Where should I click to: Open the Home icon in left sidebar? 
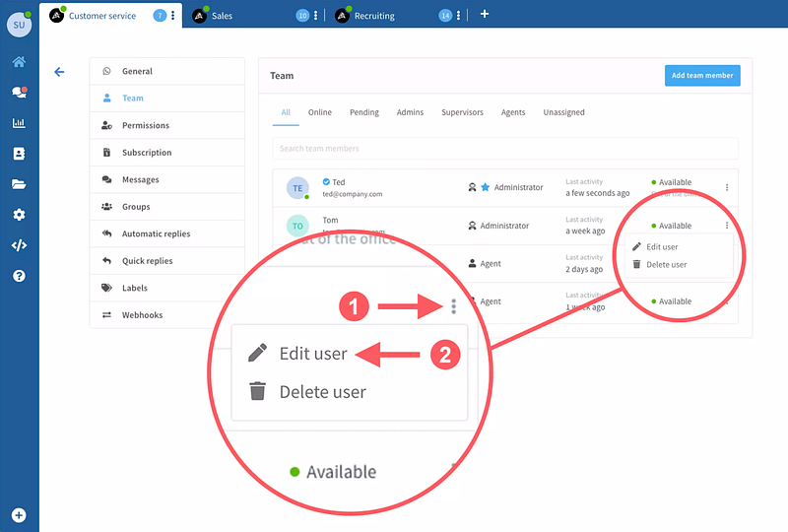19,62
